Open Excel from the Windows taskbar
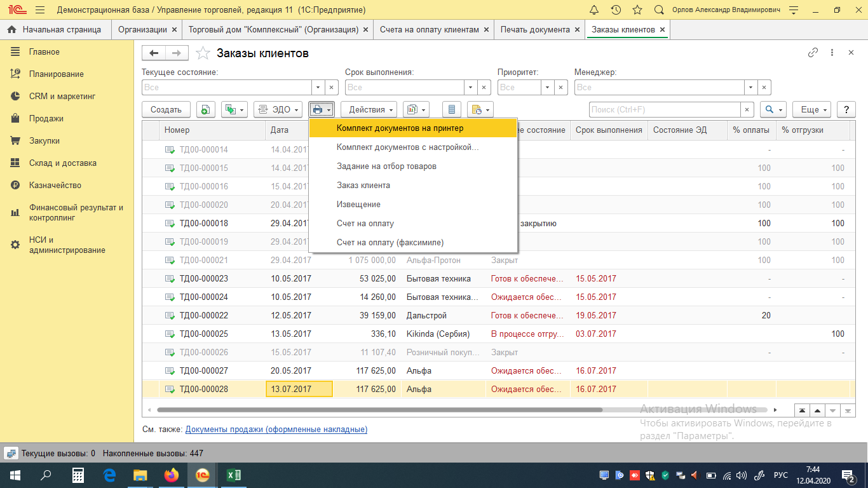This screenshot has width=868, height=488. 233,475
